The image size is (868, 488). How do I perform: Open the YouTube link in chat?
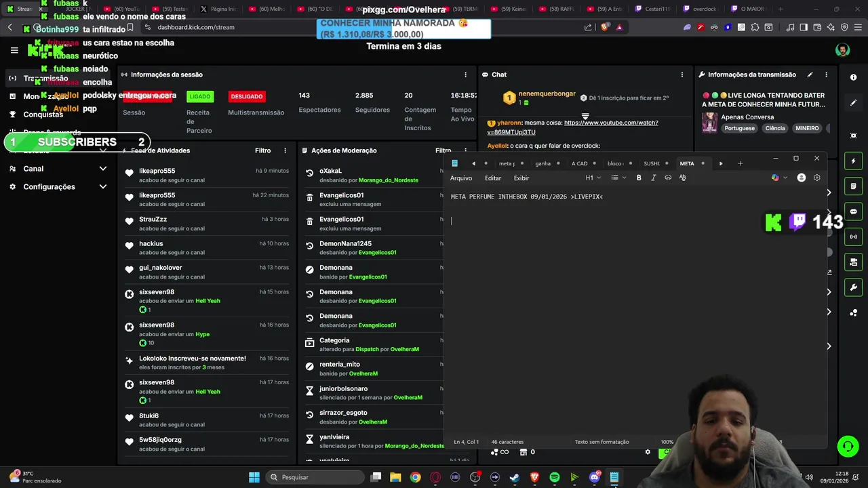[x=572, y=127]
